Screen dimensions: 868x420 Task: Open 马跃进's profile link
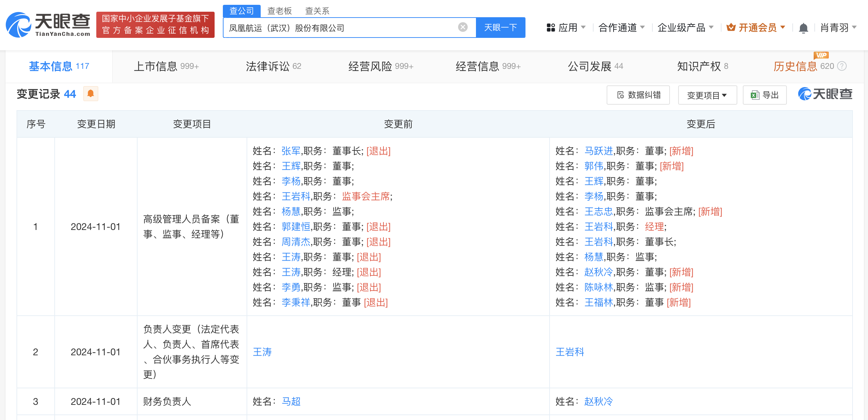(599, 151)
